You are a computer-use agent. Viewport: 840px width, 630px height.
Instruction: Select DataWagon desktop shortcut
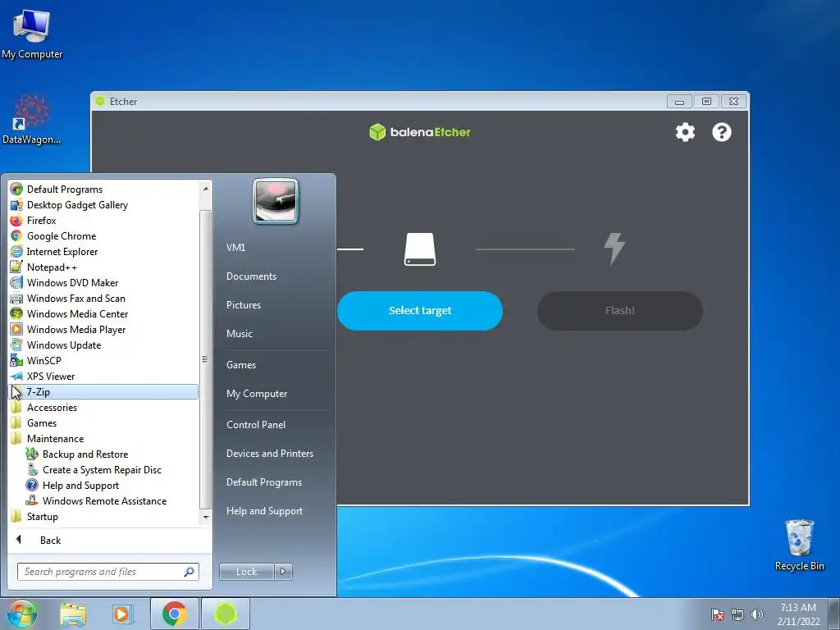(x=32, y=120)
